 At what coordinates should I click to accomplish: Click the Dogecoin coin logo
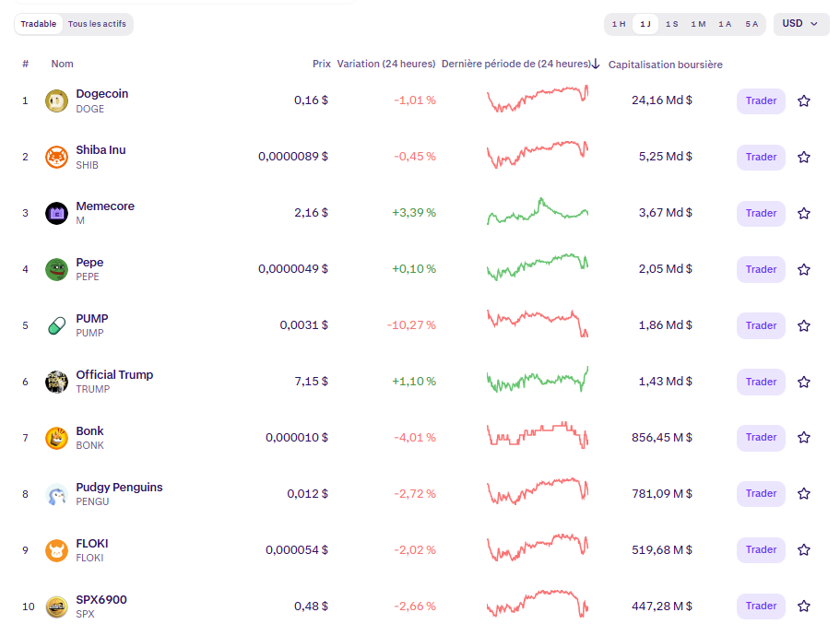tap(56, 100)
